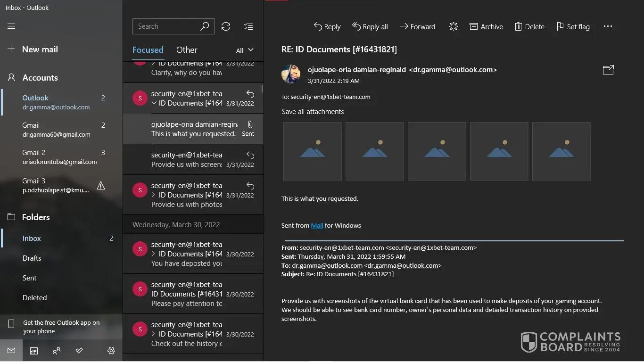
Task: Open the Sent folder
Action: [29, 278]
